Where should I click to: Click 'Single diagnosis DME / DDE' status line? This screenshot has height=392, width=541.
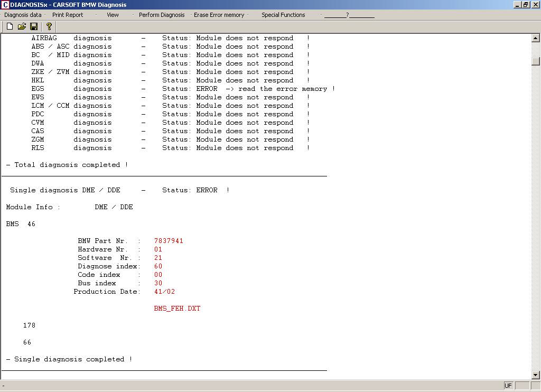coord(120,190)
